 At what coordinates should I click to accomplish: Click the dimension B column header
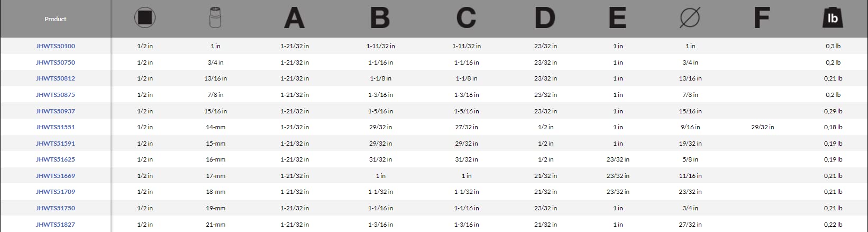[380, 19]
